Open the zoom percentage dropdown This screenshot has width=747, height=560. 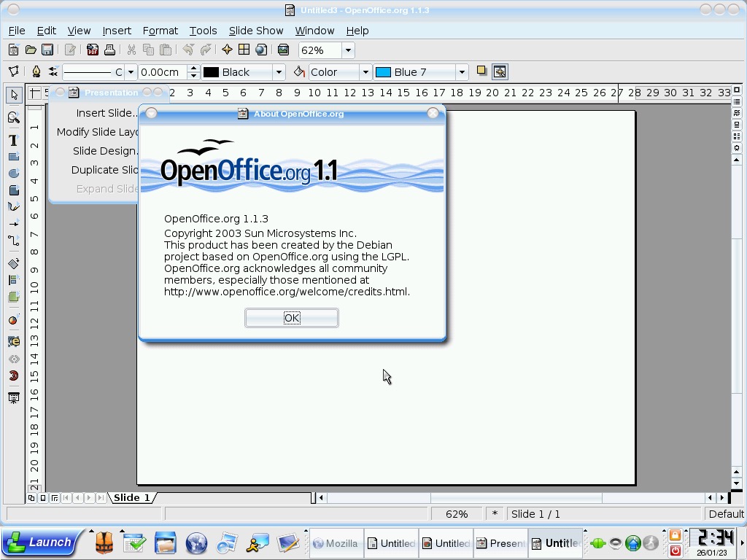click(x=348, y=50)
